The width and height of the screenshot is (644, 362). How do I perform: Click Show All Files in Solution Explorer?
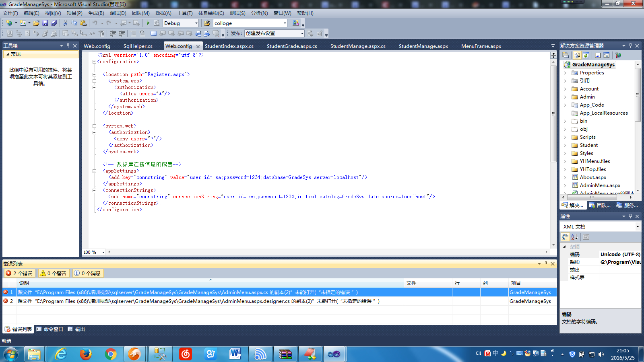click(577, 56)
